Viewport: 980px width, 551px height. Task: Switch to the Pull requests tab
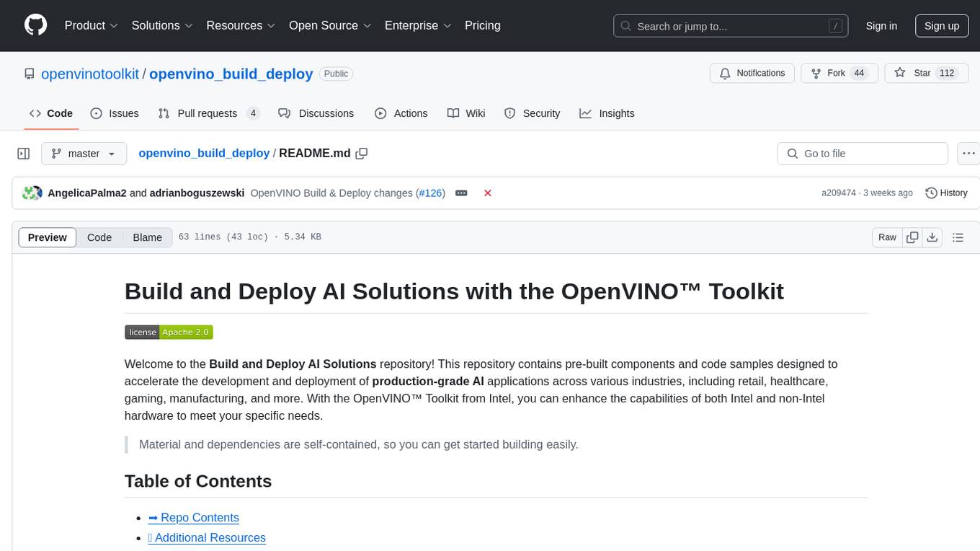pos(208,113)
